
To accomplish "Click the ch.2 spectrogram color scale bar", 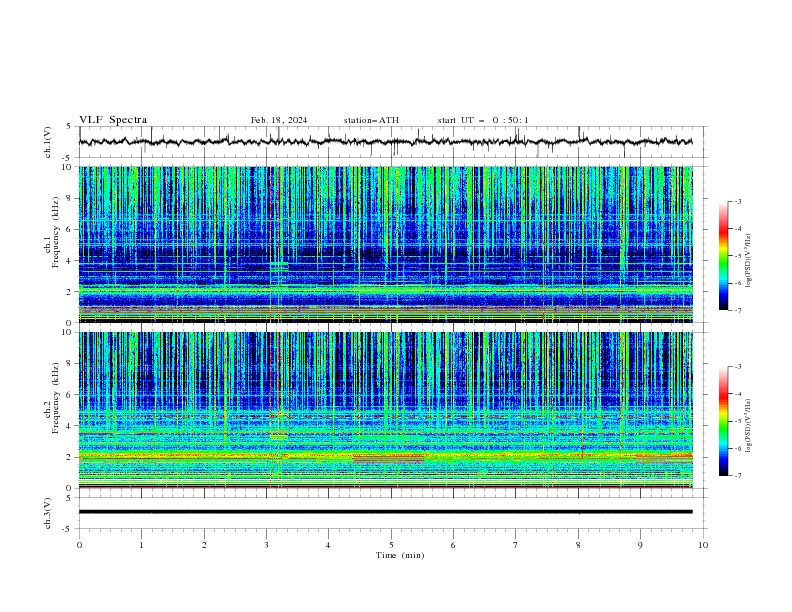I will (x=723, y=421).
